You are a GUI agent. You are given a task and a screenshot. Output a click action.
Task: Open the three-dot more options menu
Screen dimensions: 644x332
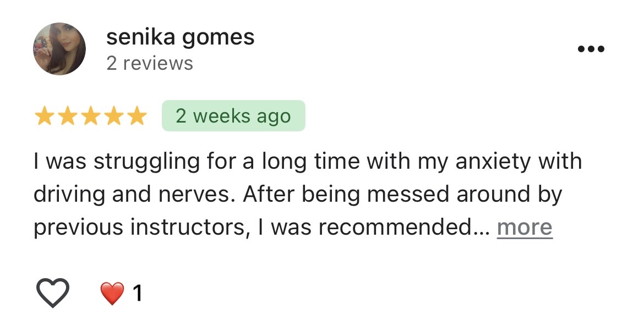591,49
